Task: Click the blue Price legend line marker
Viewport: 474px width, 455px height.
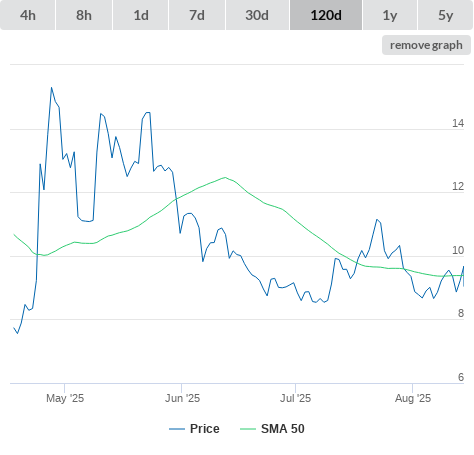Action: coord(177,429)
